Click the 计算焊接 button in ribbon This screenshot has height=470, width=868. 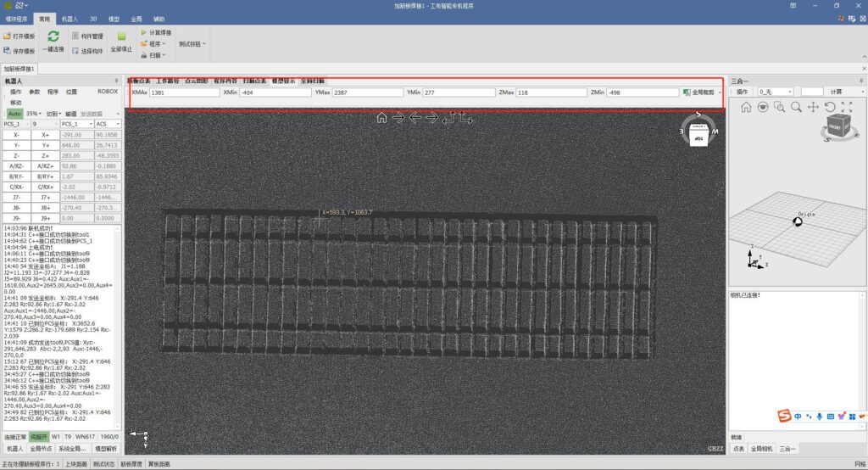(x=156, y=32)
